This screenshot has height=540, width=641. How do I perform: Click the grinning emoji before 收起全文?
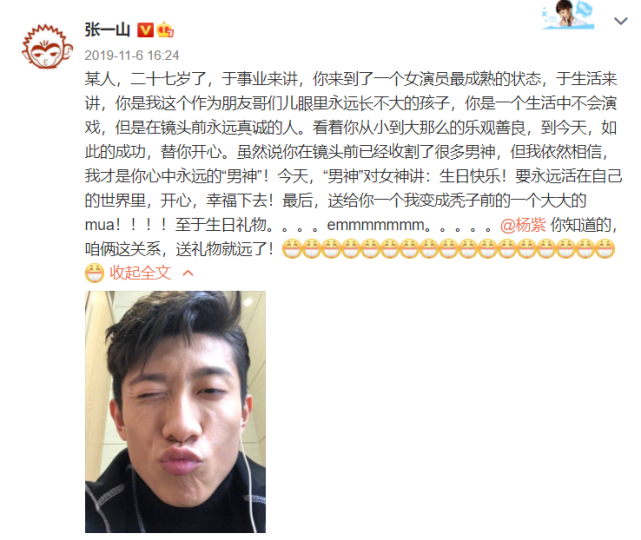[94, 273]
